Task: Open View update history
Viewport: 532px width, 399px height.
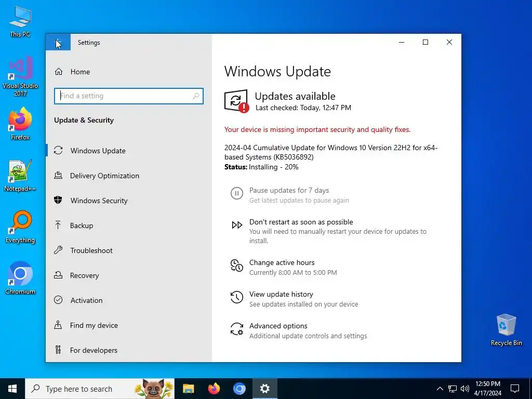Action: coord(281,294)
